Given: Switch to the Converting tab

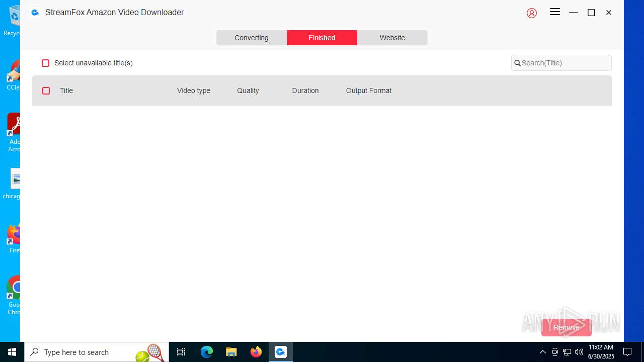Looking at the screenshot, I should coord(252,38).
